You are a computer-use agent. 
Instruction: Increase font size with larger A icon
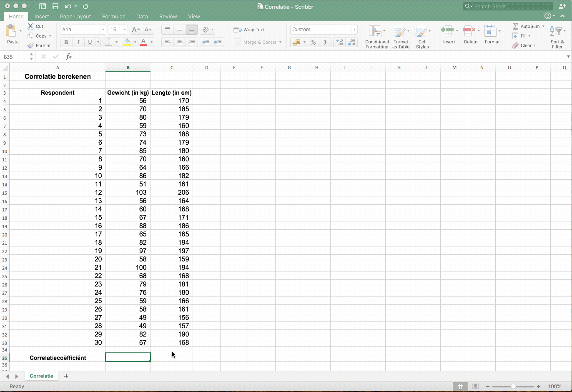click(x=135, y=30)
